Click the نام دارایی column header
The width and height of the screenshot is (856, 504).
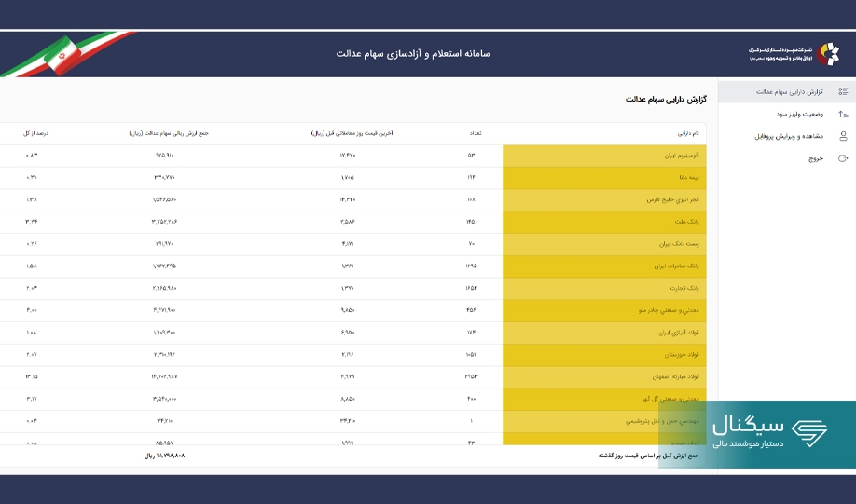pyautogui.click(x=689, y=133)
